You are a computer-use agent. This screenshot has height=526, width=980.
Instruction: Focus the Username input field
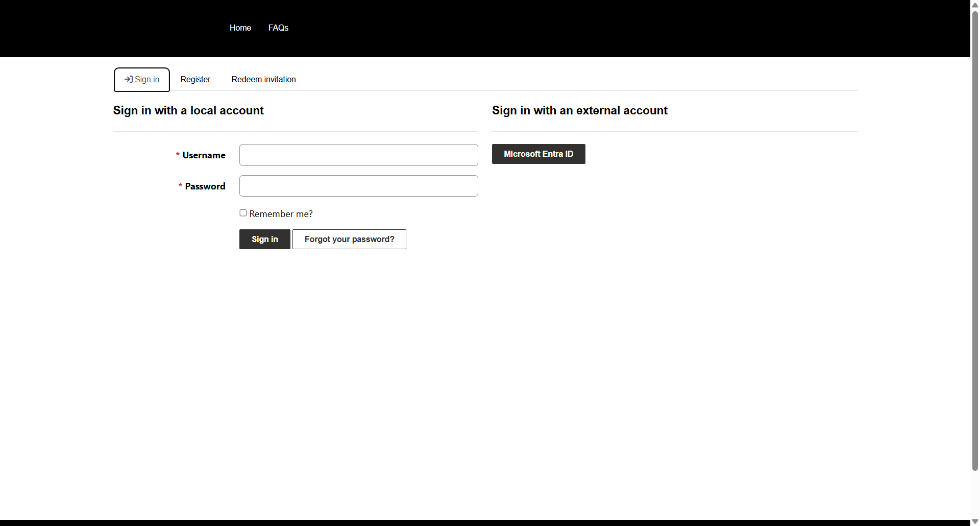[359, 155]
